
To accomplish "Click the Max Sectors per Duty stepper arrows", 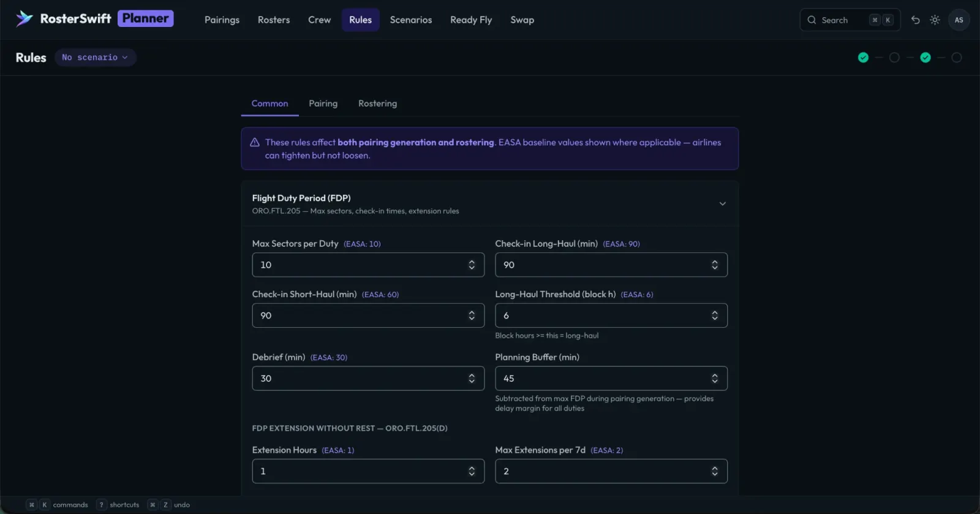I will pyautogui.click(x=472, y=265).
